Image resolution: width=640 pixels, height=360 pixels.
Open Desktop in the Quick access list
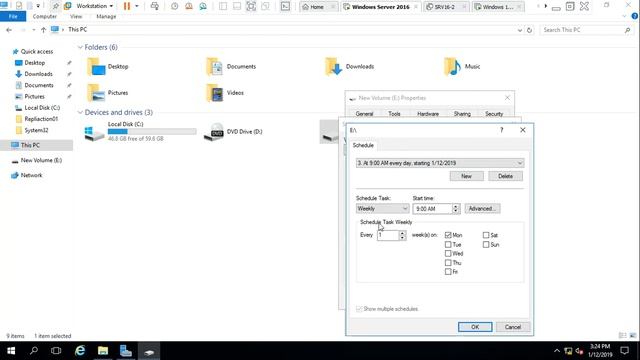[35, 63]
